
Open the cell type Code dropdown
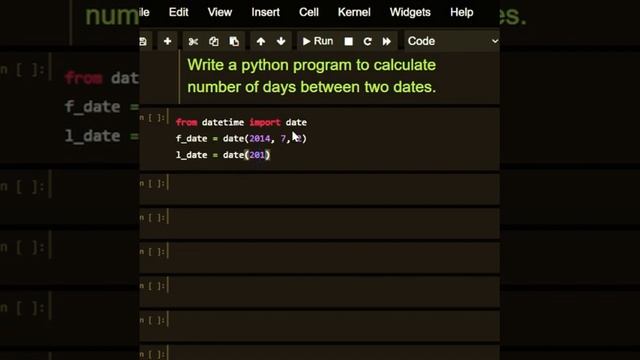452,41
